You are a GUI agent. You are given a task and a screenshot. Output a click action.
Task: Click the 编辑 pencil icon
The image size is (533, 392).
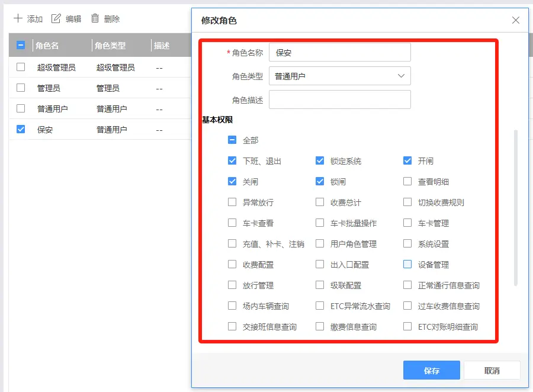(56, 18)
